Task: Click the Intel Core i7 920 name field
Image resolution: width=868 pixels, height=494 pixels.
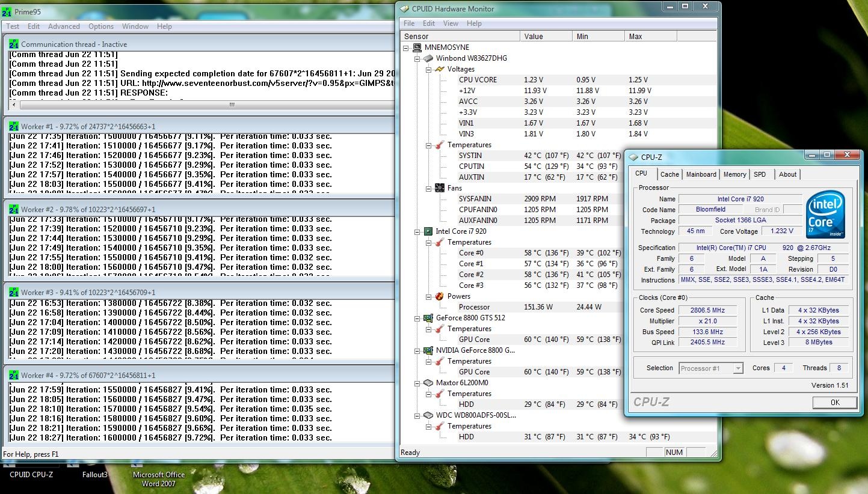Action: click(x=740, y=199)
